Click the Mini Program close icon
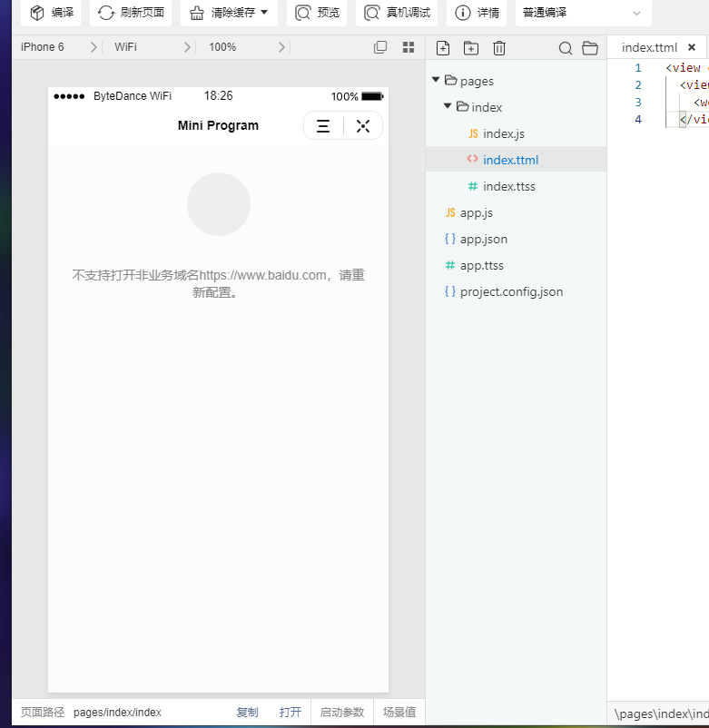This screenshot has height=728, width=709. pyautogui.click(x=363, y=126)
